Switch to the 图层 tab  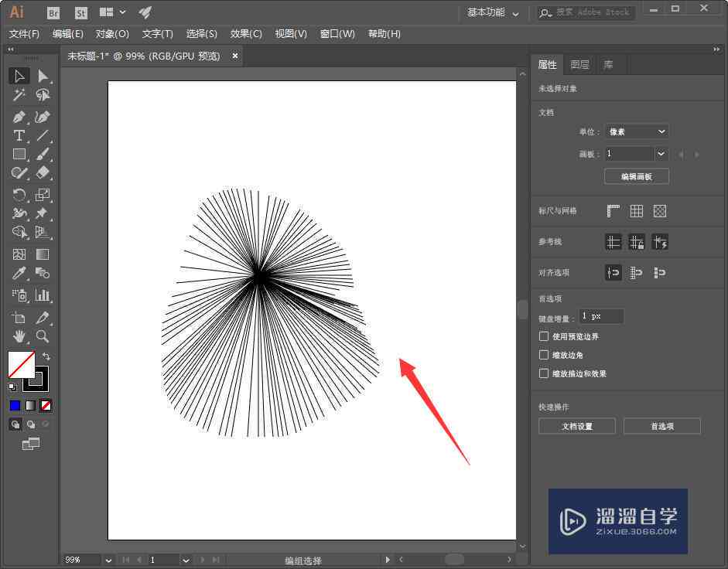[579, 64]
